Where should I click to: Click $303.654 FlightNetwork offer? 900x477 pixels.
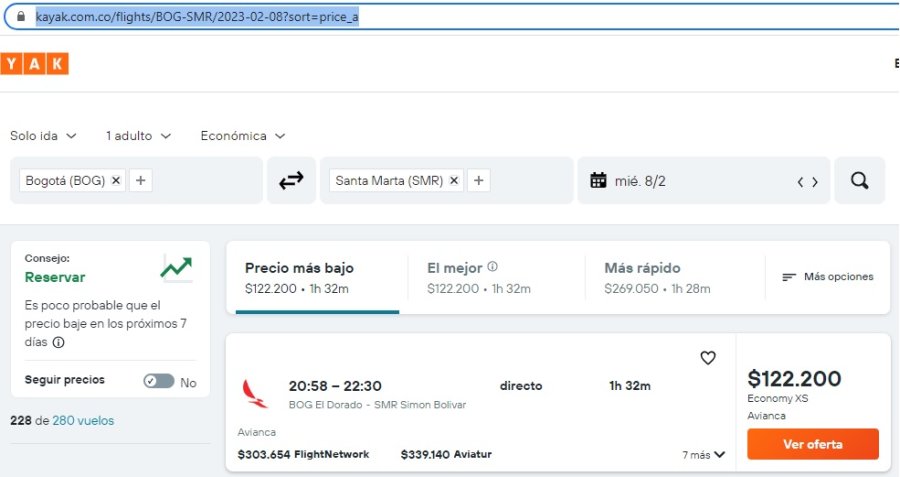tap(303, 454)
